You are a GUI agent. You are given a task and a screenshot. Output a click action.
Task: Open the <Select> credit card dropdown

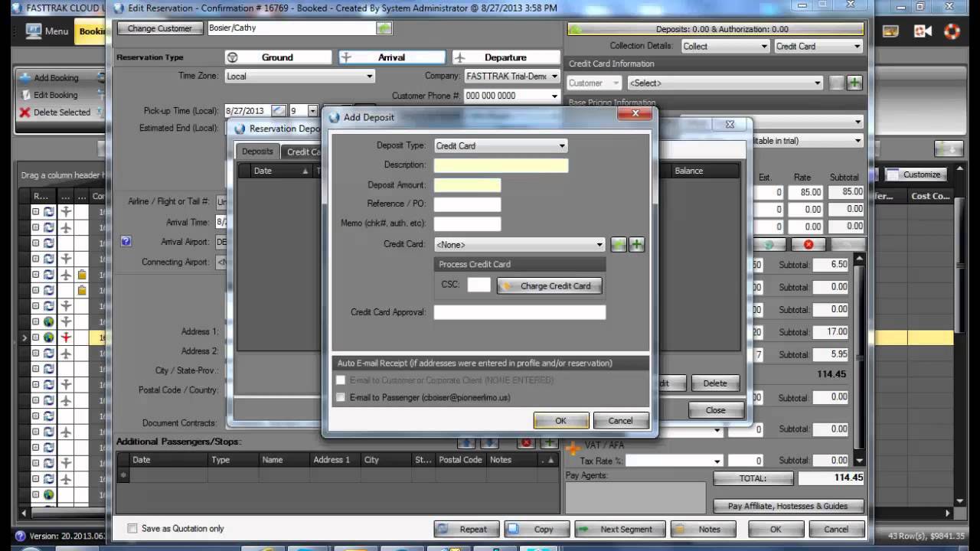[x=725, y=83]
